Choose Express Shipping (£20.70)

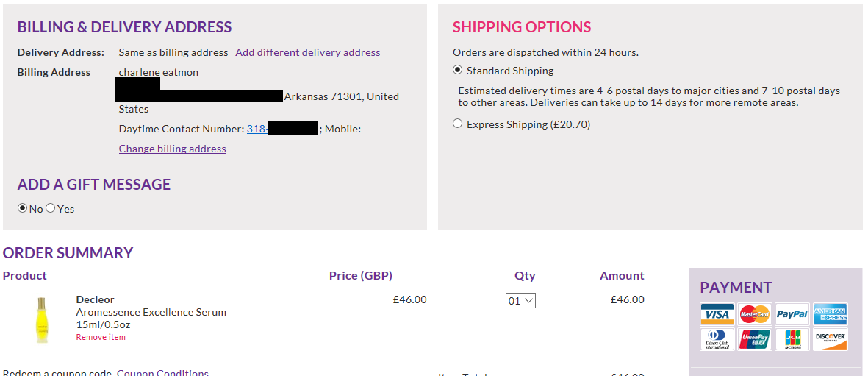pyautogui.click(x=458, y=124)
